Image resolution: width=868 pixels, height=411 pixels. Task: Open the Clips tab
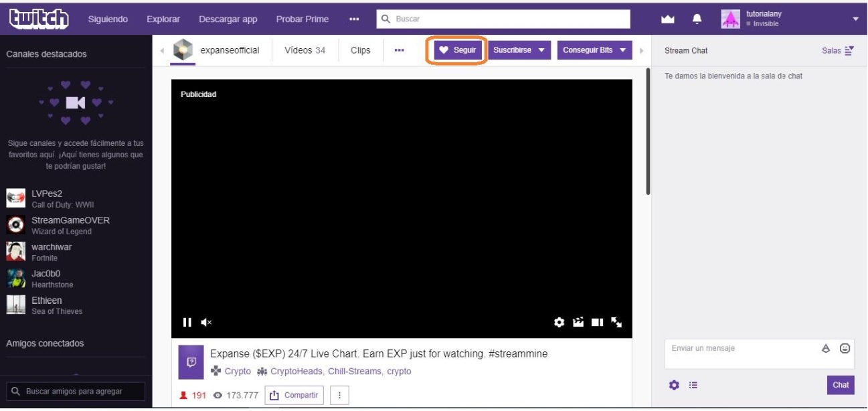click(360, 50)
